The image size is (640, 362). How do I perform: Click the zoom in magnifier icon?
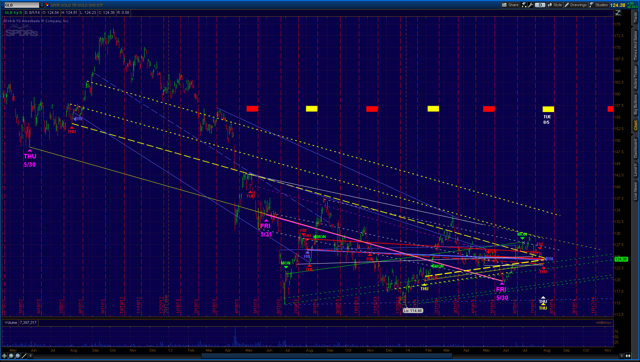(x=11, y=356)
